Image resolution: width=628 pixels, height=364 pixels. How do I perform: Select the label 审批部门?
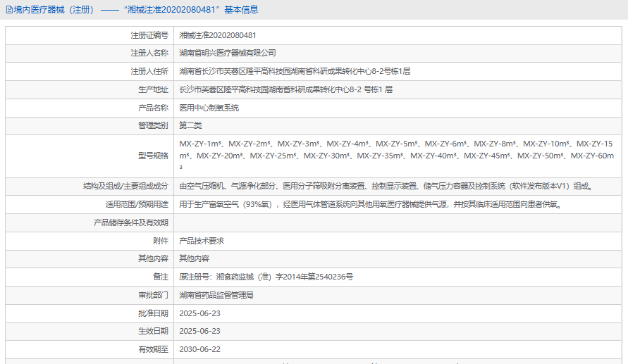pyautogui.click(x=154, y=295)
